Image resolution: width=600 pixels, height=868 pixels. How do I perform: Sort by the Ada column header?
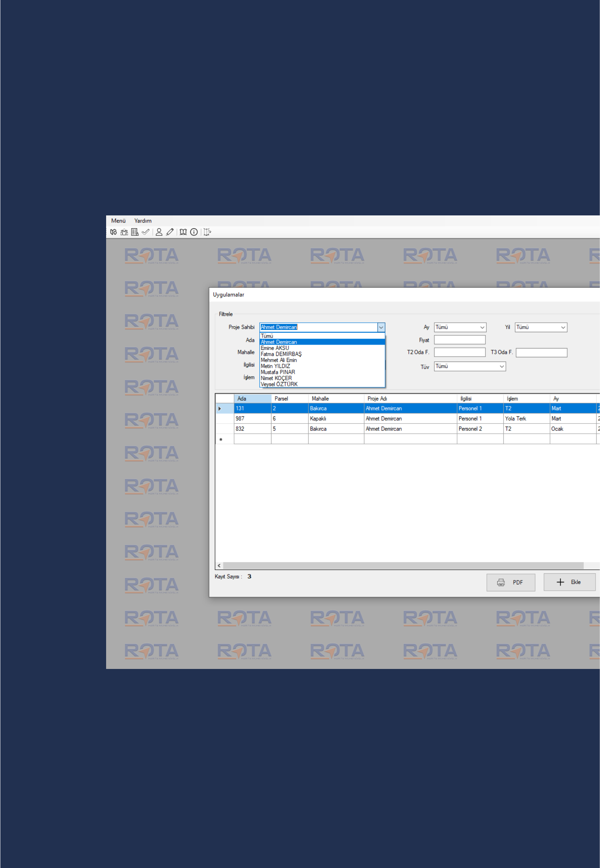pos(253,398)
